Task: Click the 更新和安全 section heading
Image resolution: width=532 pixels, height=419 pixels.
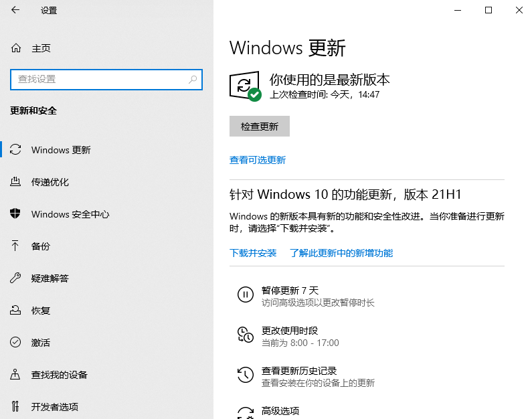Action: coord(33,110)
